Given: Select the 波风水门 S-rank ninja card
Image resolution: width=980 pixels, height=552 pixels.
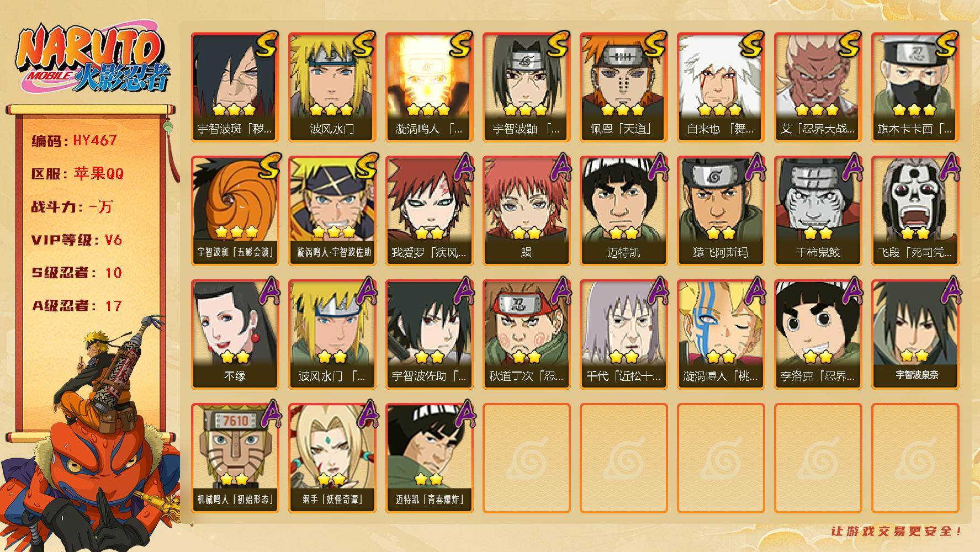Looking at the screenshot, I should (x=332, y=87).
